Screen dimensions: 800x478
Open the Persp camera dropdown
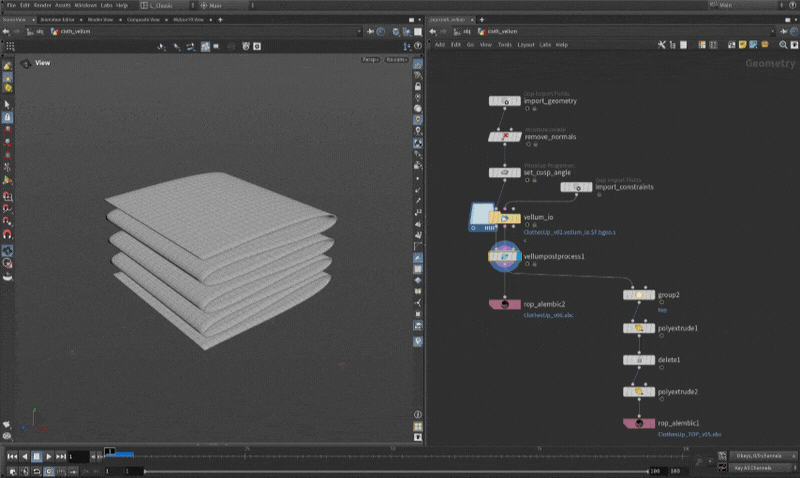[x=369, y=60]
